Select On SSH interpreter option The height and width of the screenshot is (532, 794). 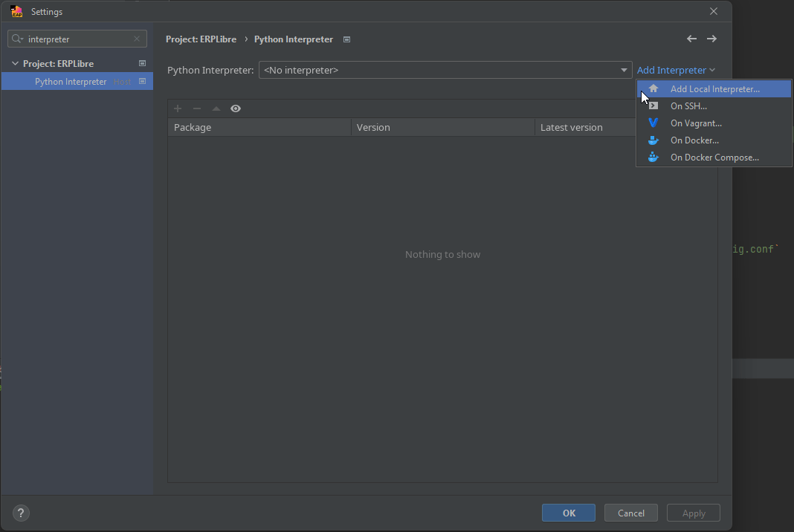point(714,106)
